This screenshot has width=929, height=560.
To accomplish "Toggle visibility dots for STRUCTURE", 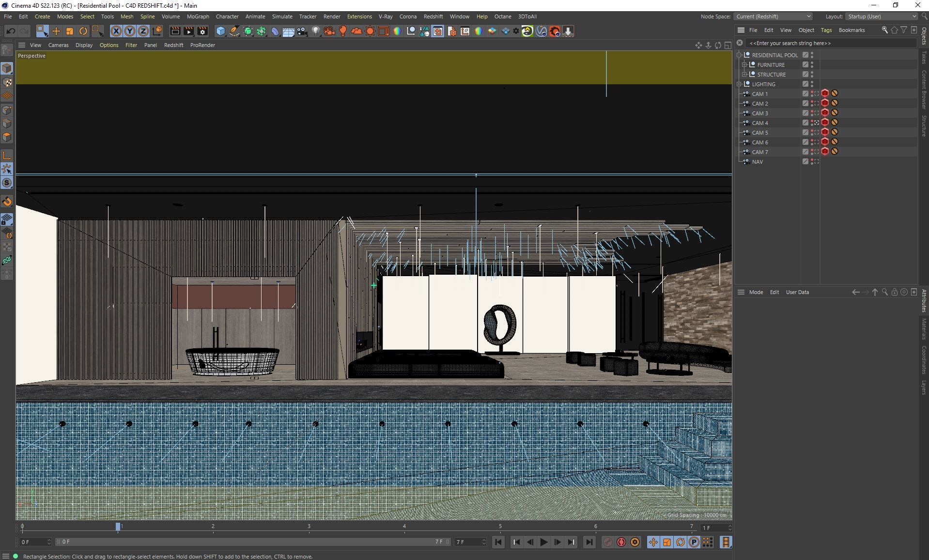I will pyautogui.click(x=812, y=75).
